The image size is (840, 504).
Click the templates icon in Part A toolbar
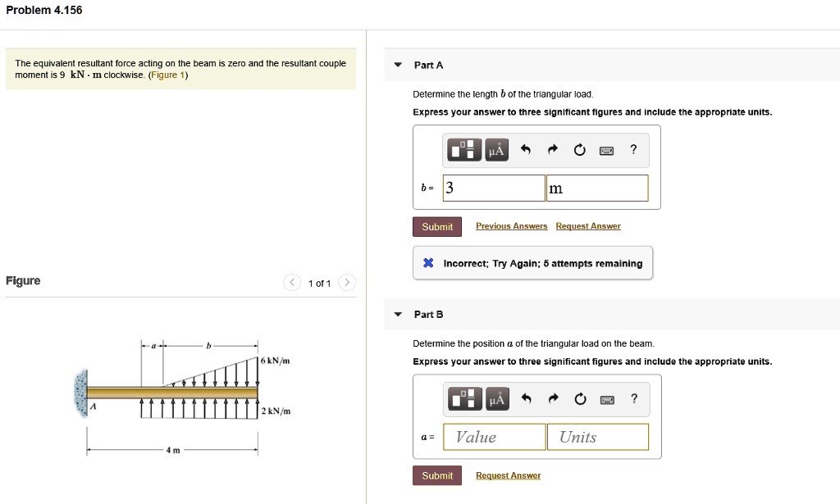click(463, 150)
